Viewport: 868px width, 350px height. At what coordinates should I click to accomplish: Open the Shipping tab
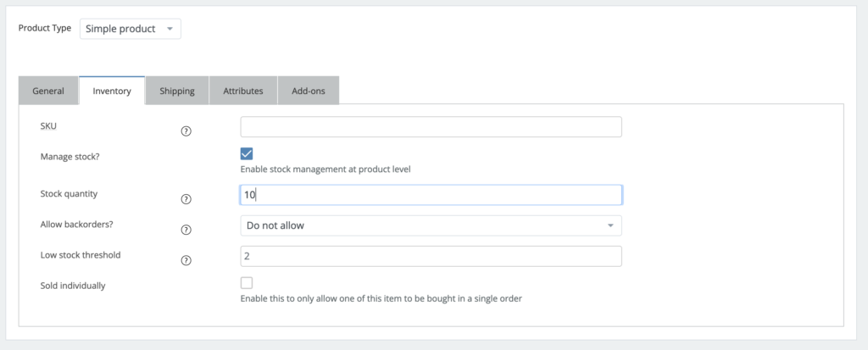pyautogui.click(x=177, y=92)
